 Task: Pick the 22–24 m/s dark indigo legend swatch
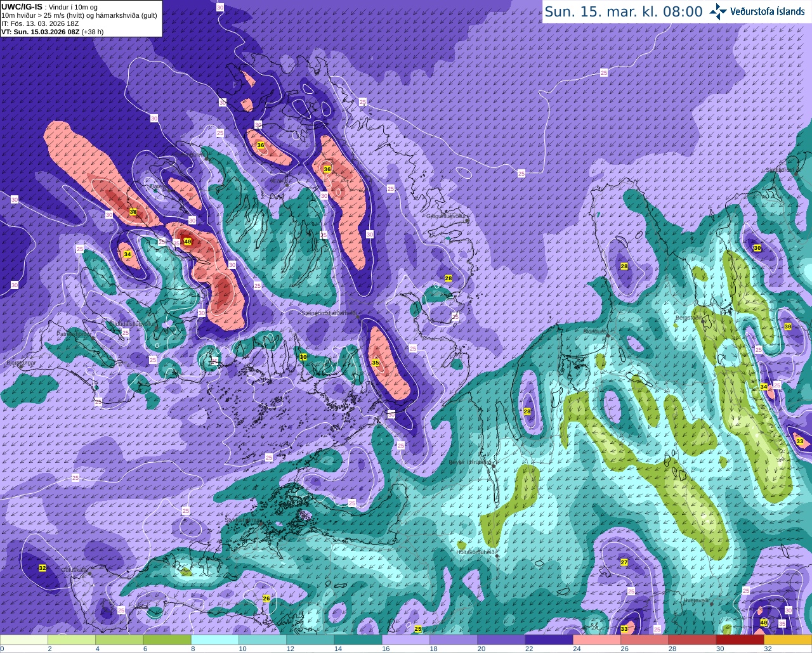[x=549, y=640]
